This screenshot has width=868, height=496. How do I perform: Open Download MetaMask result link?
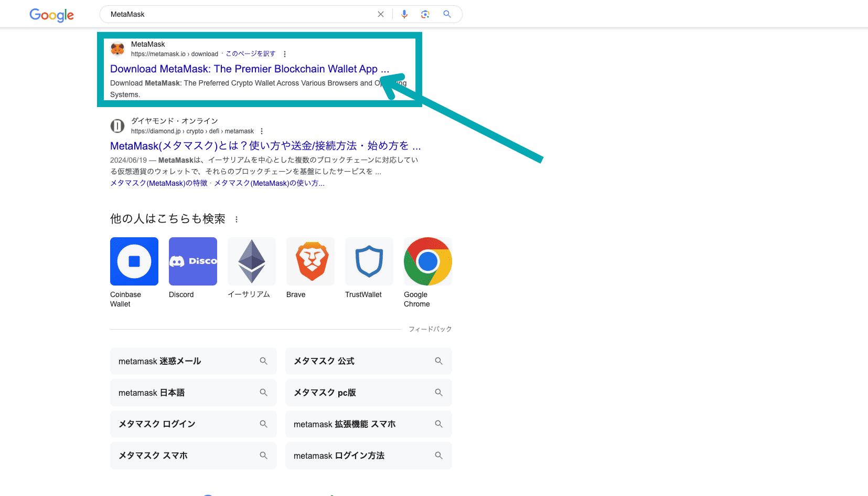pos(249,69)
